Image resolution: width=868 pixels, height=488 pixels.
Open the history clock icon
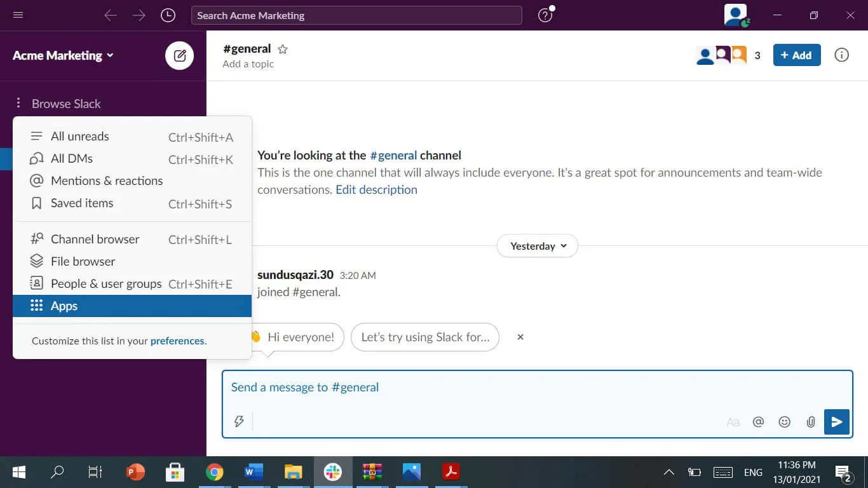click(x=168, y=15)
